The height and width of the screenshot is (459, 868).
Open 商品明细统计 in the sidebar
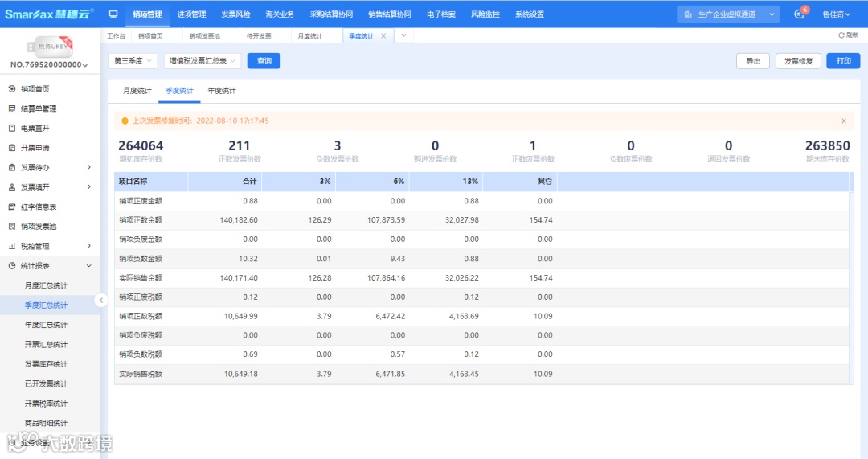coord(46,423)
